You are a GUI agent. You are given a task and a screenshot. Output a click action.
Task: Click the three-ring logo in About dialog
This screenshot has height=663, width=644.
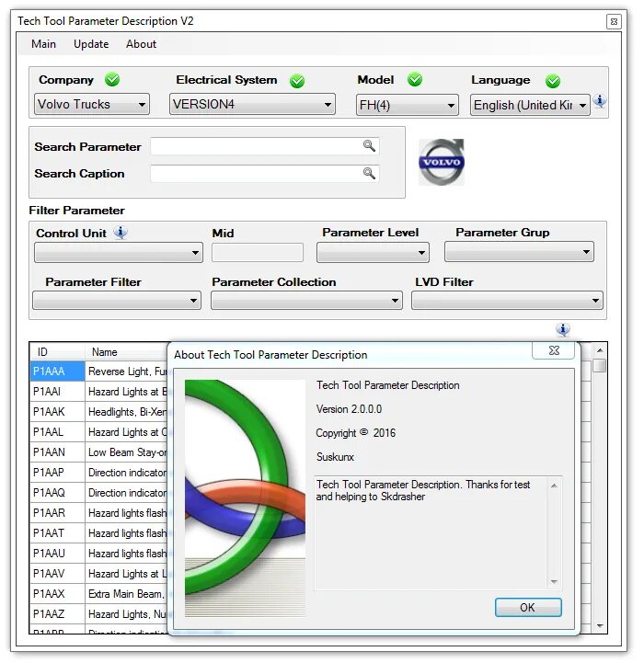pyautogui.click(x=245, y=498)
